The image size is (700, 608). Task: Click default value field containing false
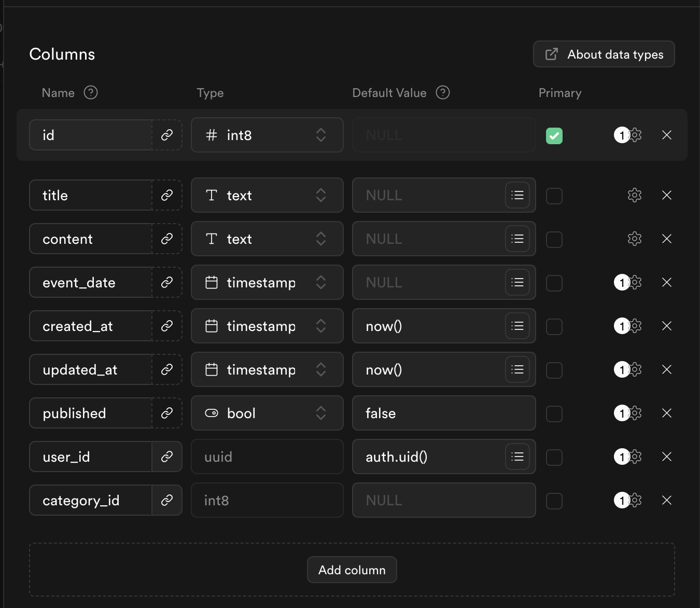tap(444, 413)
